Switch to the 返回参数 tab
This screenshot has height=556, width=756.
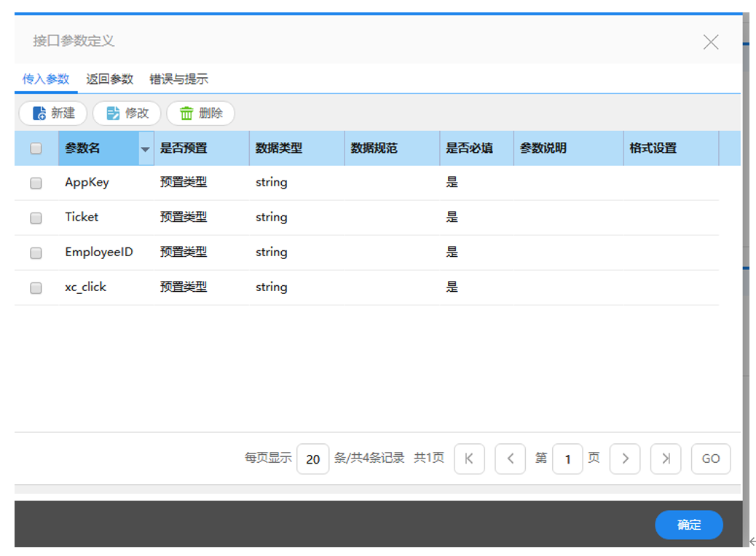coord(110,79)
